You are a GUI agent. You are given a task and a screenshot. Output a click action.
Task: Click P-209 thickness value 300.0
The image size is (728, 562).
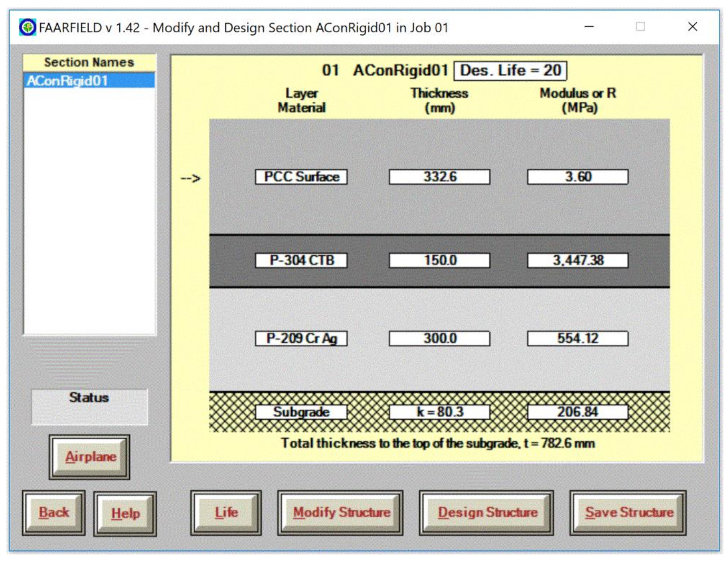click(439, 338)
